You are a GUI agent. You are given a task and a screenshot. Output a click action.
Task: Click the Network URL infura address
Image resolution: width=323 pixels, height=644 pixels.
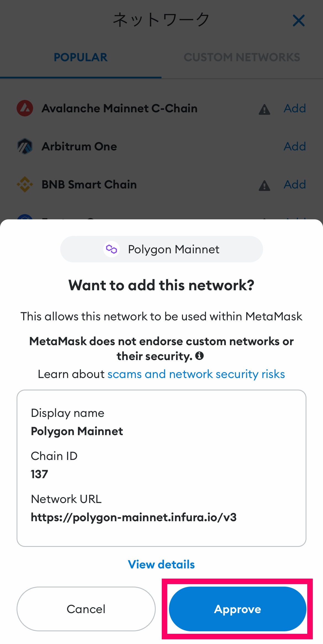coord(134,517)
